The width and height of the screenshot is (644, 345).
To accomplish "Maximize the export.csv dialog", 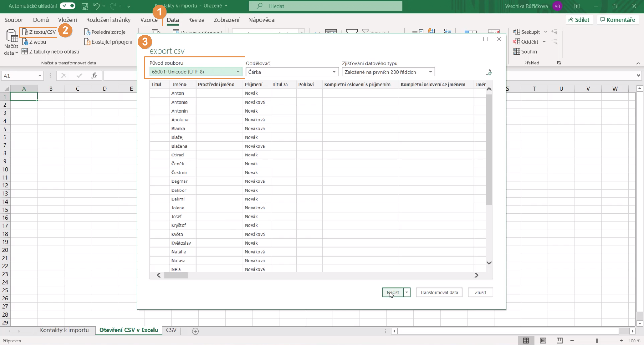I will coord(486,39).
